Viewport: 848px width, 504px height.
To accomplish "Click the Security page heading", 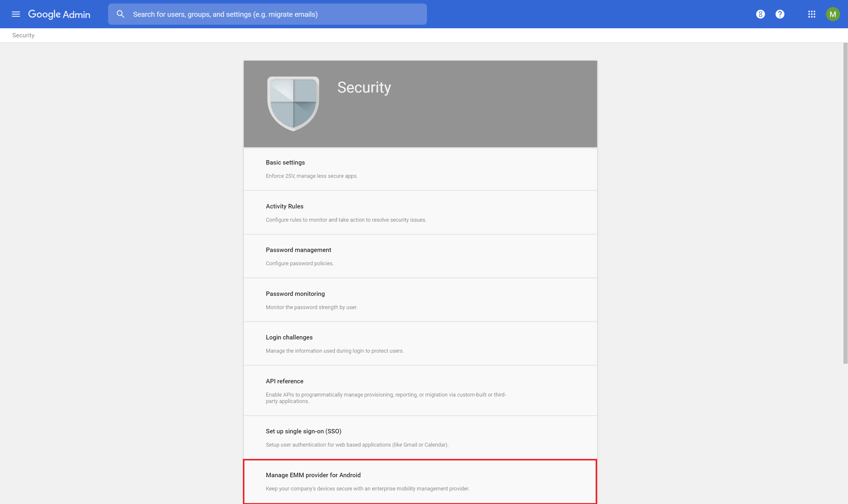I will (364, 88).
